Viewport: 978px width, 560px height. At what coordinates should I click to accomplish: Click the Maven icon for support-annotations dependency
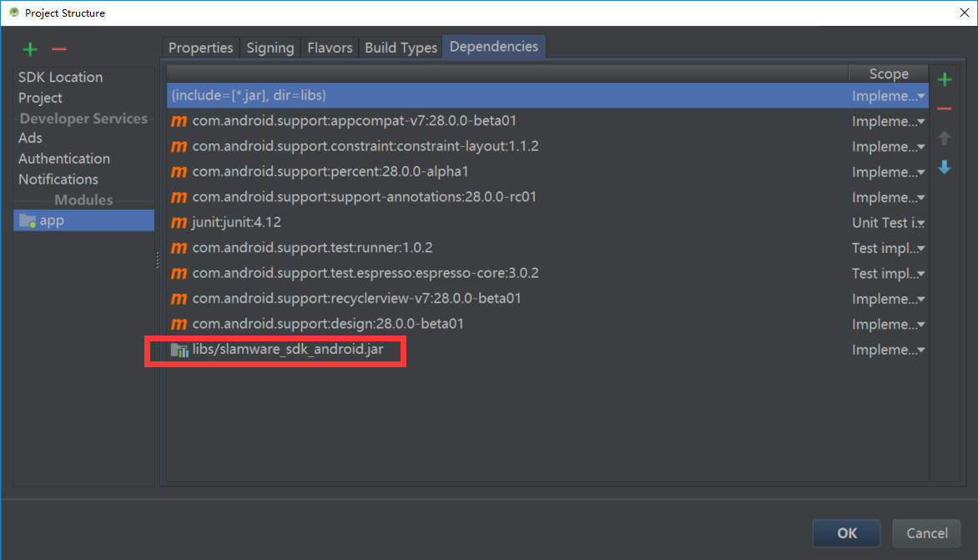(x=179, y=197)
